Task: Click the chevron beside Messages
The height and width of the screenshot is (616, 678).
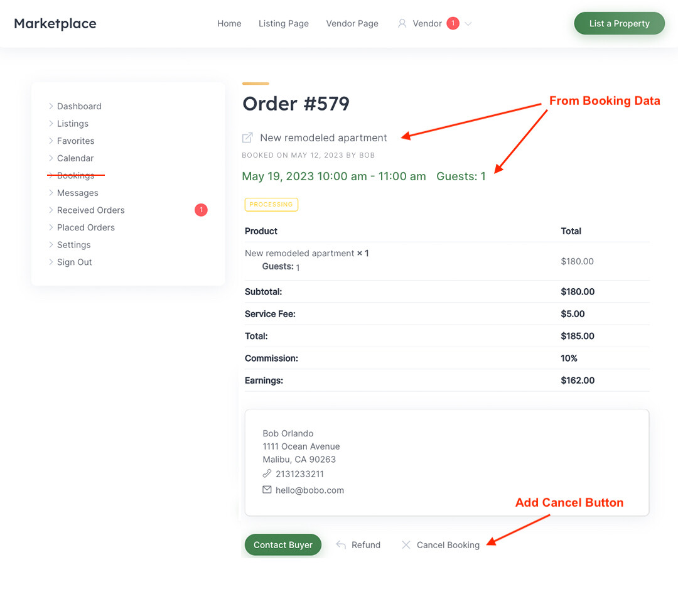Action: point(51,193)
